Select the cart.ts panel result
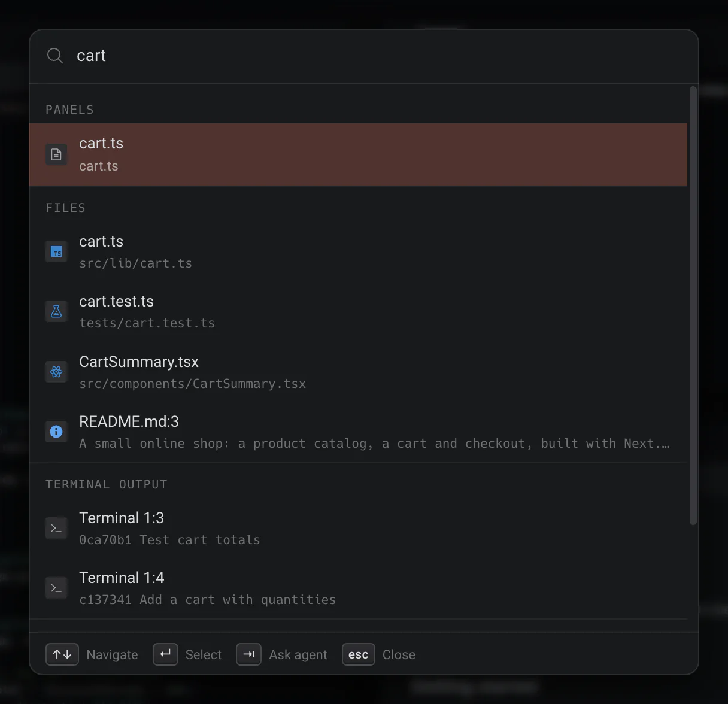728x704 pixels. coord(358,154)
